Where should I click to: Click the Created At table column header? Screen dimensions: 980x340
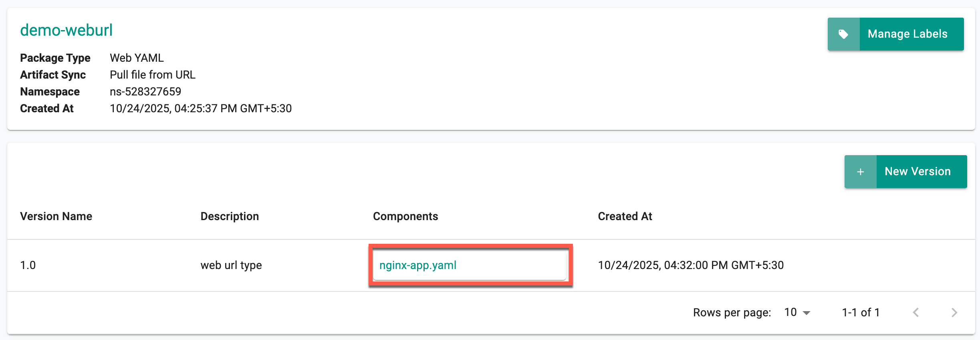point(625,216)
